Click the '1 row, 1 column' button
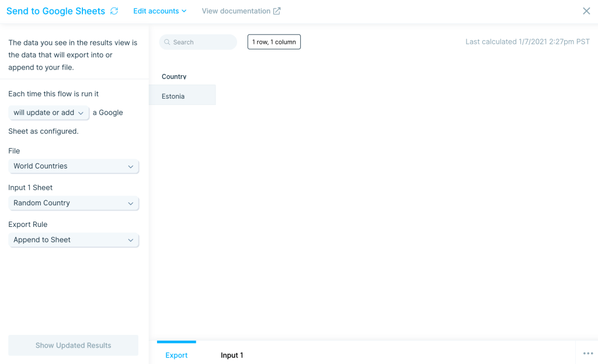The width and height of the screenshot is (598, 364). click(x=274, y=42)
